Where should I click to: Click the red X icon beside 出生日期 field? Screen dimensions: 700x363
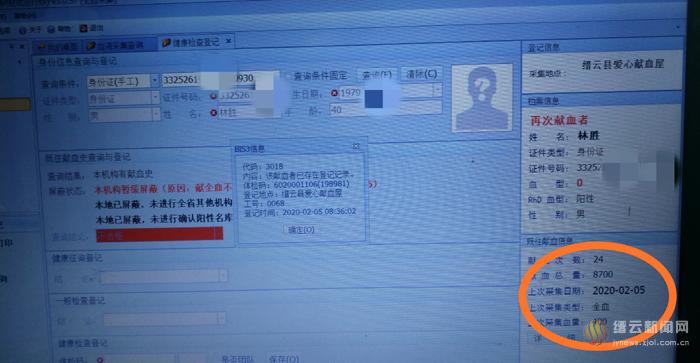click(334, 93)
